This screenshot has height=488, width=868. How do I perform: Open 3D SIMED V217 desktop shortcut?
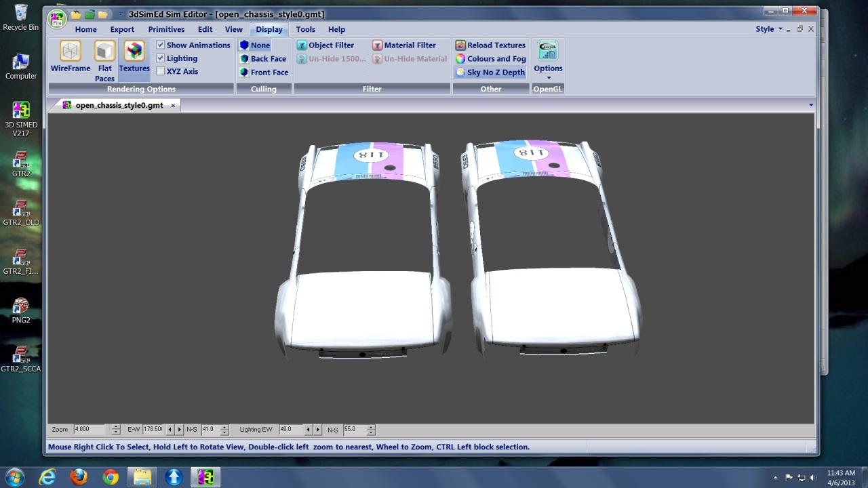tap(21, 119)
